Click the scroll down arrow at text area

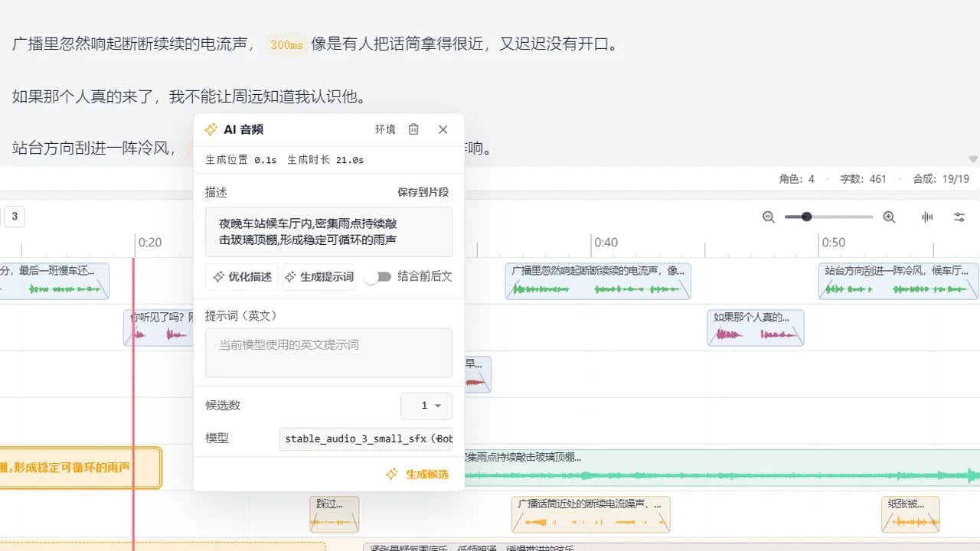pyautogui.click(x=973, y=160)
